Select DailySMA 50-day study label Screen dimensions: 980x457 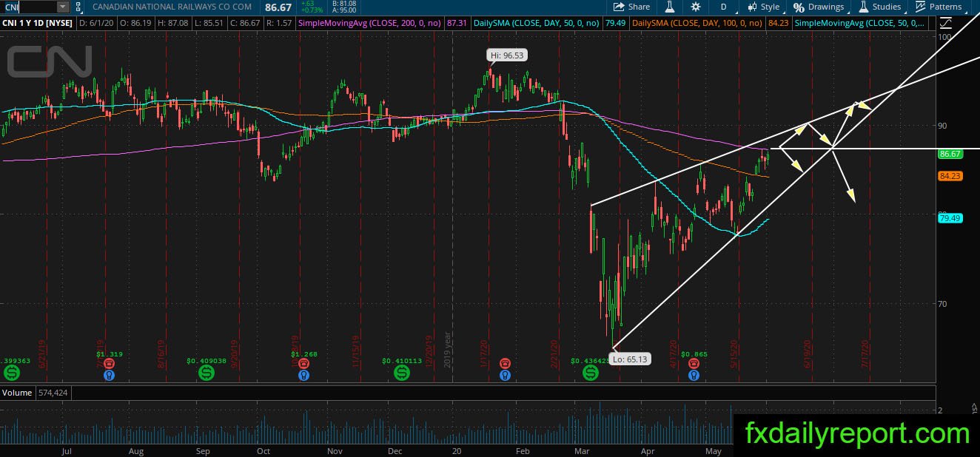(x=538, y=24)
